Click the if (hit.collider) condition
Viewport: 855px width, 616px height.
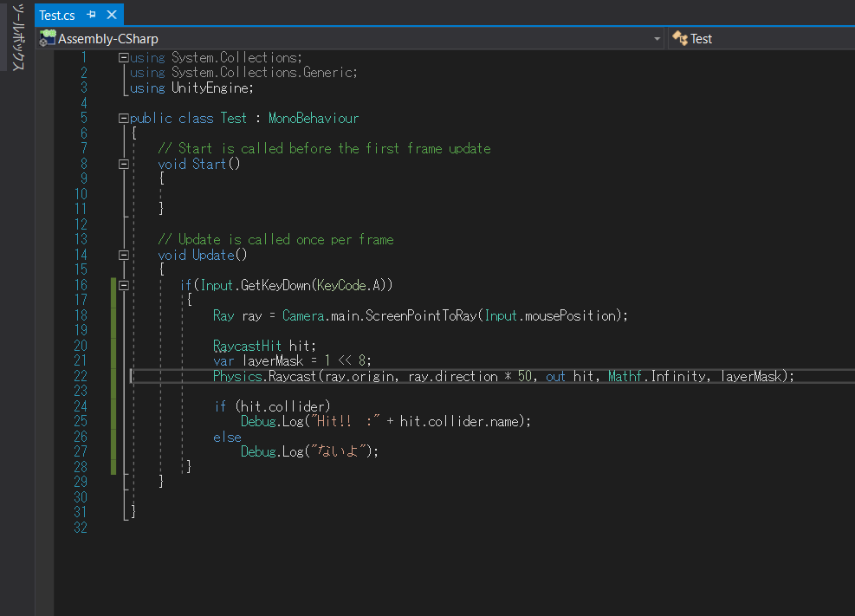tap(272, 406)
